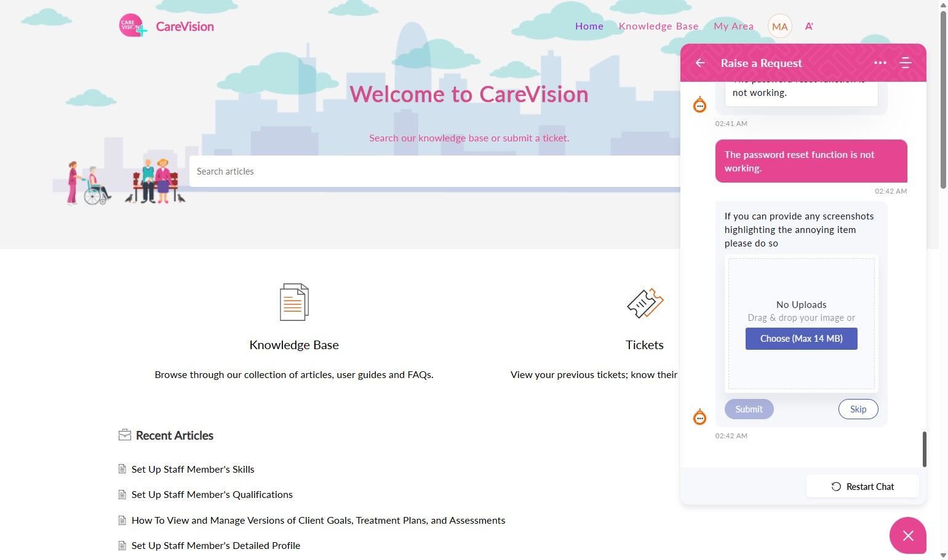Click the document icon beside Detailed Profile article
This screenshot has width=948, height=560.
click(122, 545)
